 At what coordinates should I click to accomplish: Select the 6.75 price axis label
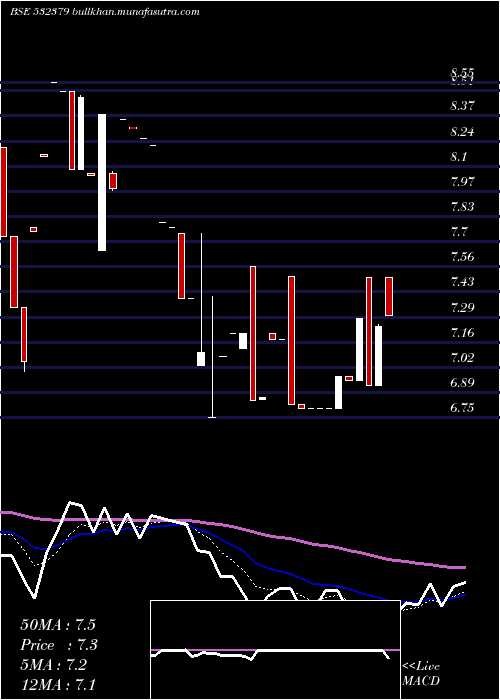click(x=462, y=408)
